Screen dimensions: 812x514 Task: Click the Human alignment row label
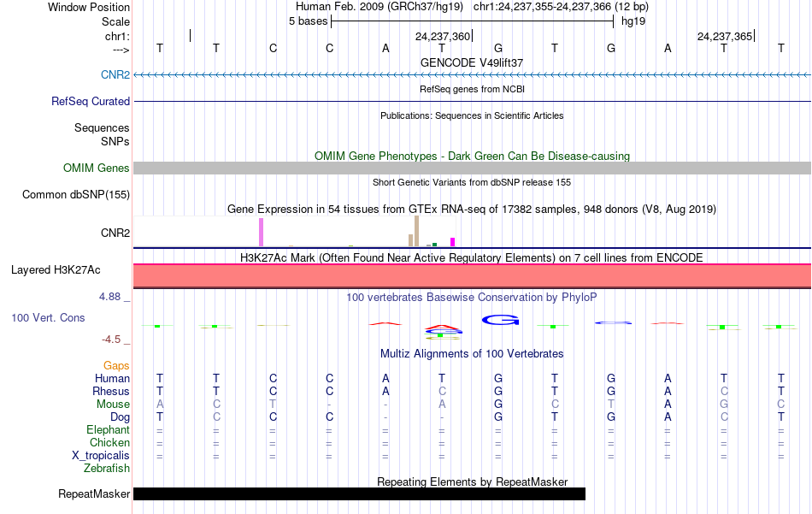coord(112,378)
